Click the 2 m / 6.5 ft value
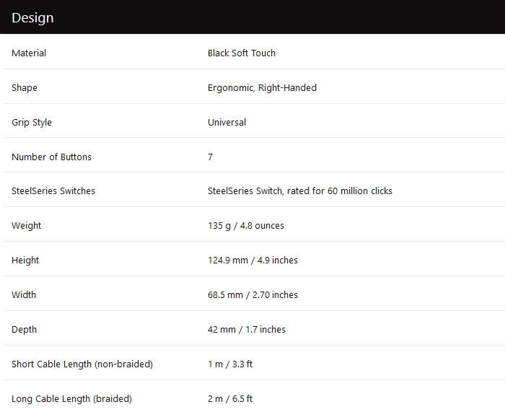Viewport: 505px width, 420px height. [x=230, y=399]
